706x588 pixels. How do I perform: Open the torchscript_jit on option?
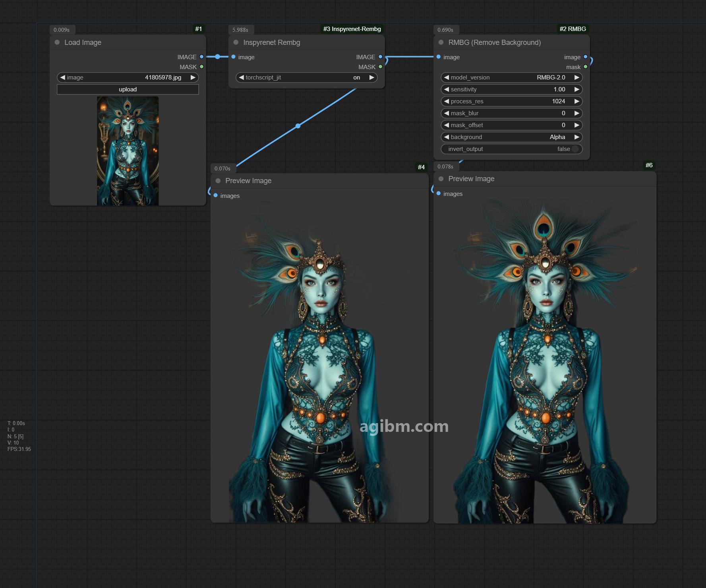click(x=306, y=77)
